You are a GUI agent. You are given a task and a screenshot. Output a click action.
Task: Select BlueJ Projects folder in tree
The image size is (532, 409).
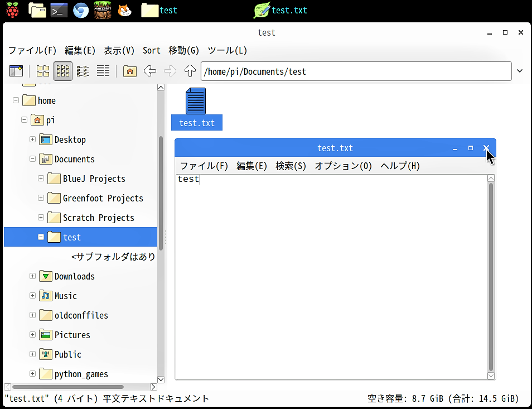tap(86, 179)
